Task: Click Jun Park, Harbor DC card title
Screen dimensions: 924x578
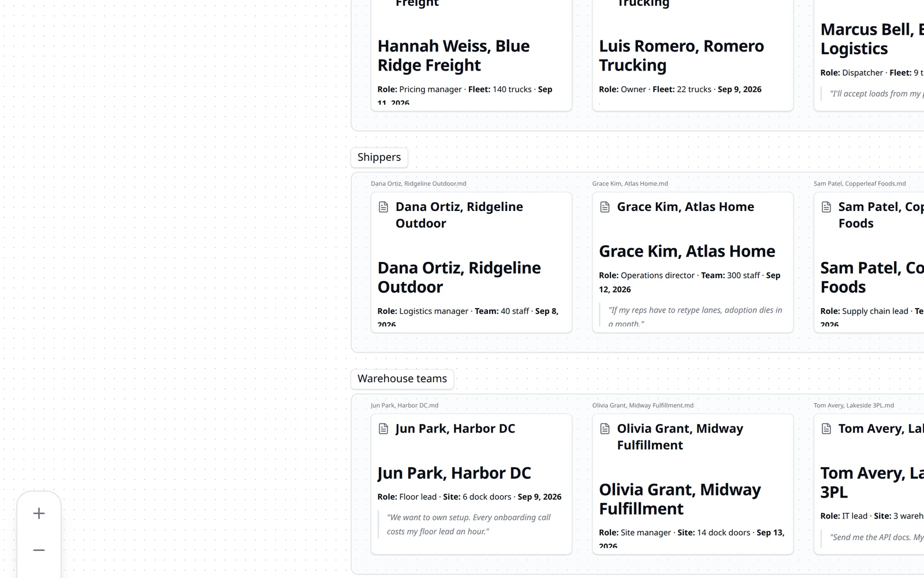Action: tap(455, 428)
